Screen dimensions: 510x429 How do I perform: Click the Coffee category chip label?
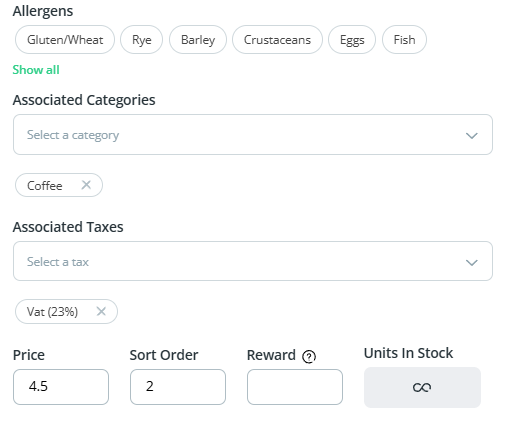pyautogui.click(x=45, y=186)
